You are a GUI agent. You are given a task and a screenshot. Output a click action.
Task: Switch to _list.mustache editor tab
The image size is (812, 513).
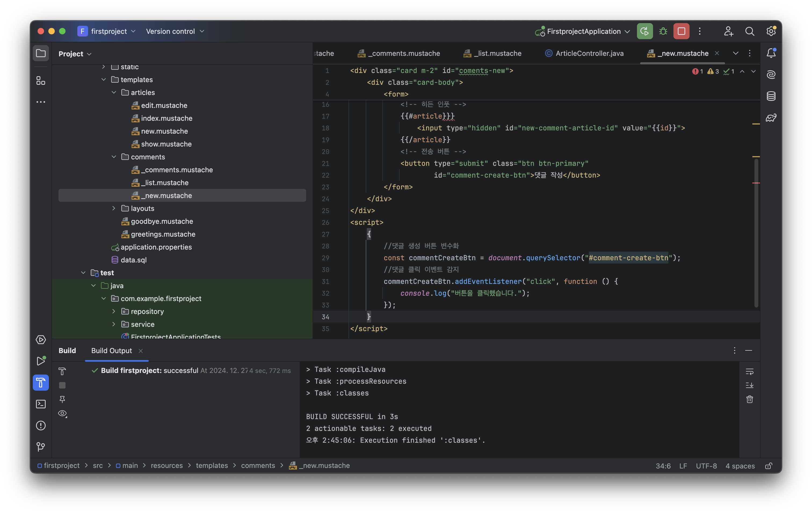(x=492, y=53)
